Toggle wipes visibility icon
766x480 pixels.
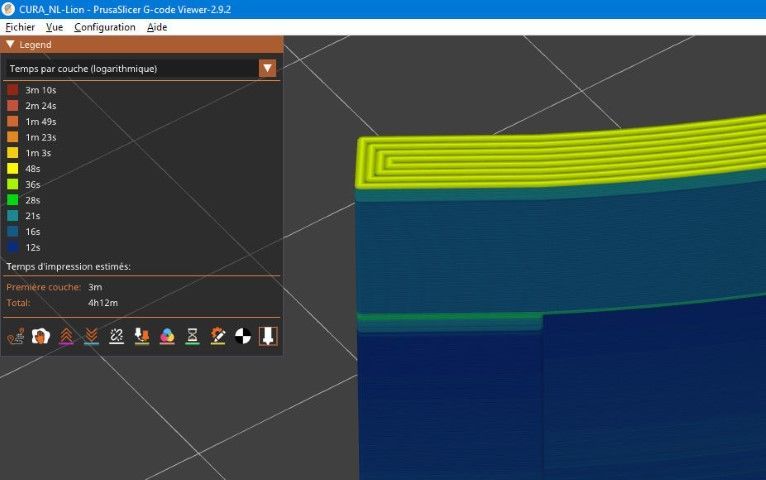[41, 336]
